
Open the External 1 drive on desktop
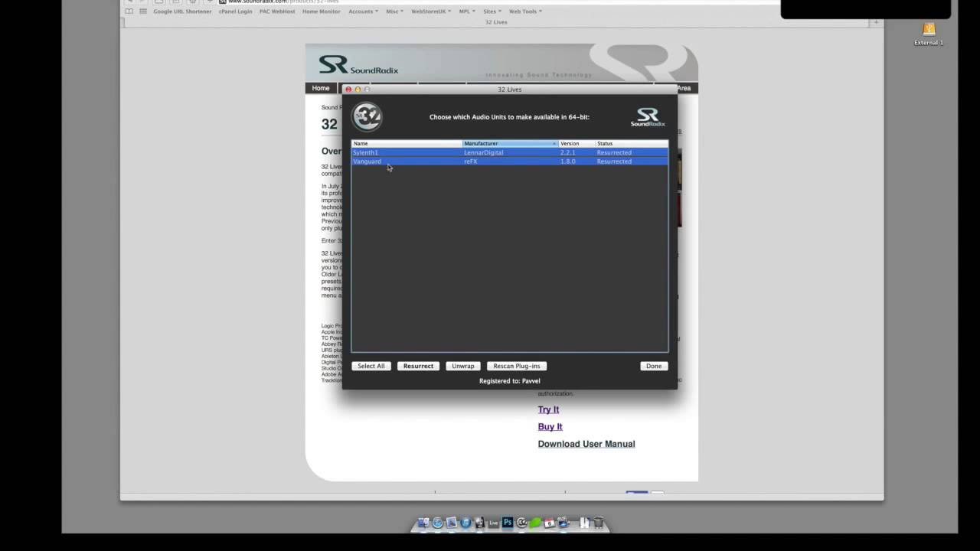pos(929,34)
